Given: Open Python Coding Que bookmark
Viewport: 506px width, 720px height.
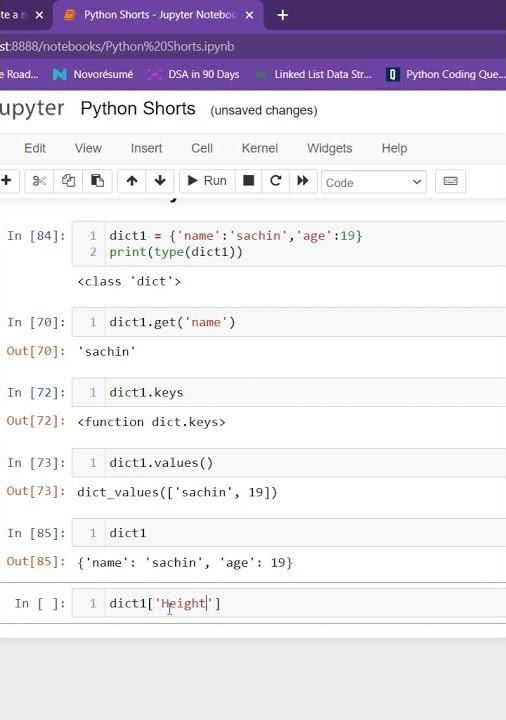Looking at the screenshot, I should click(x=446, y=74).
